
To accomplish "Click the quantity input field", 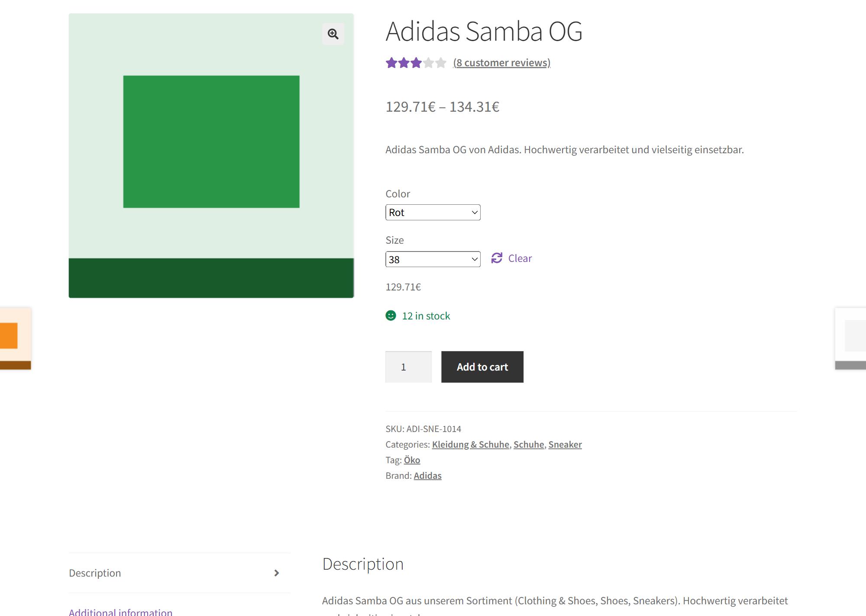I will click(x=408, y=367).
